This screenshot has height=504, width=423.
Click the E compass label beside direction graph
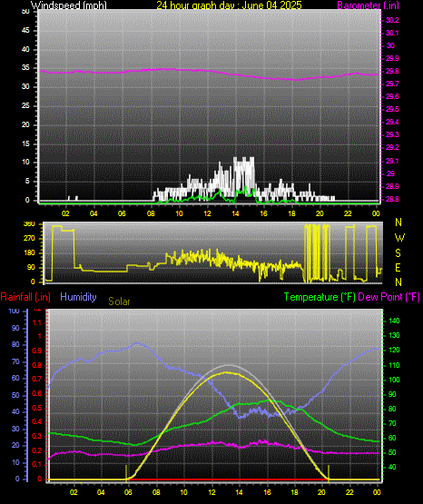tap(398, 268)
